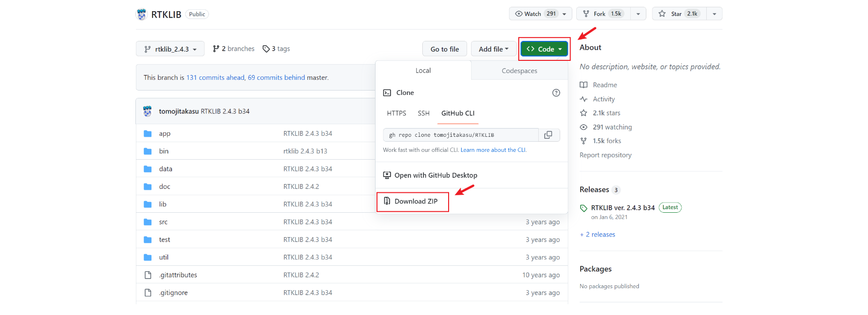Open the 2 branches link
Viewport: 868px width, 315px height.
(x=234, y=49)
